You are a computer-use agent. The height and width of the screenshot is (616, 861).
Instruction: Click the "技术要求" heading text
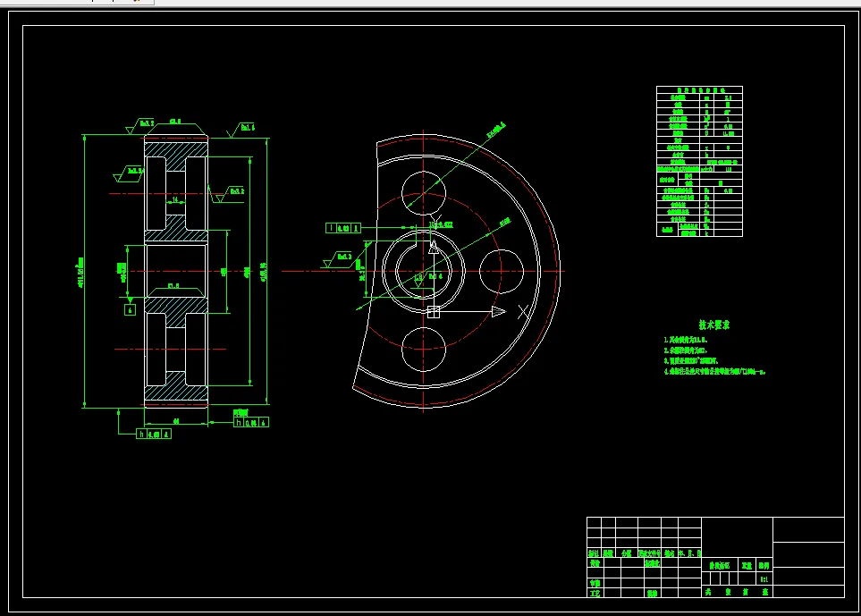tap(713, 325)
